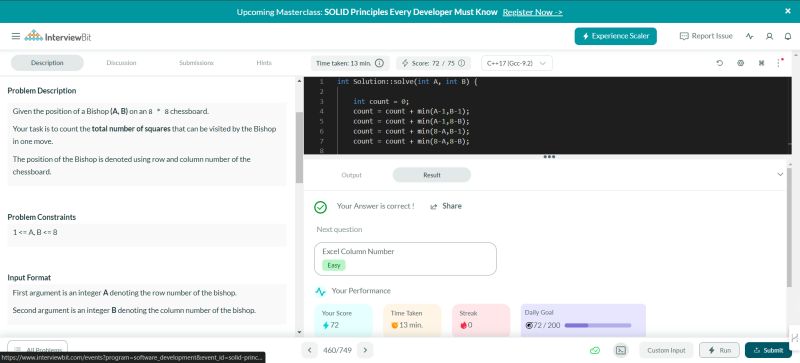The image size is (800, 363).
Task: Open Custom Input
Action: click(x=666, y=350)
